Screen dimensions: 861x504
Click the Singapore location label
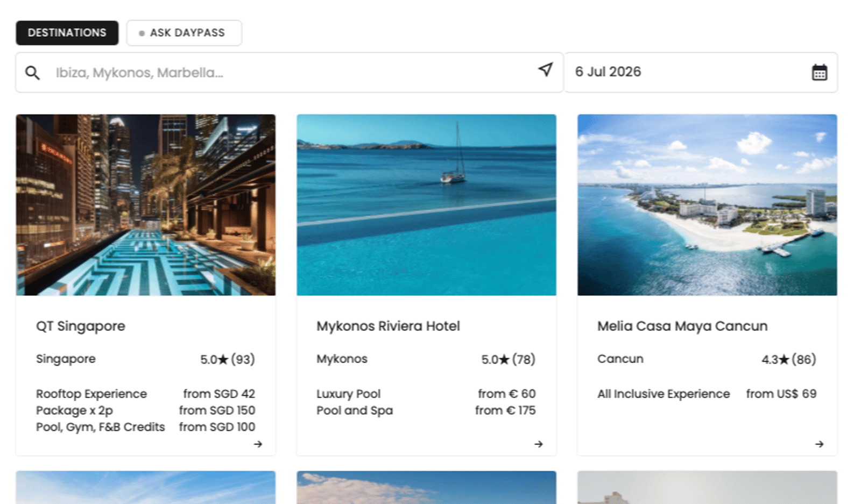(66, 359)
